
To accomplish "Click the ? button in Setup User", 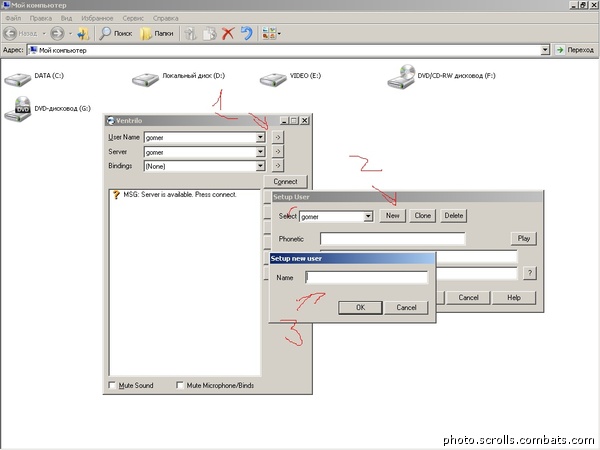I will pos(530,273).
